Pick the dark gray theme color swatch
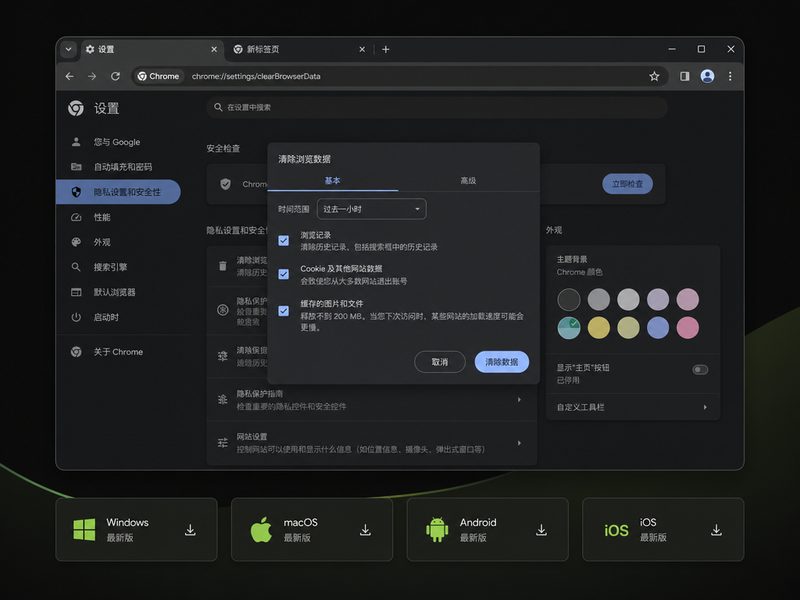 tap(569, 299)
